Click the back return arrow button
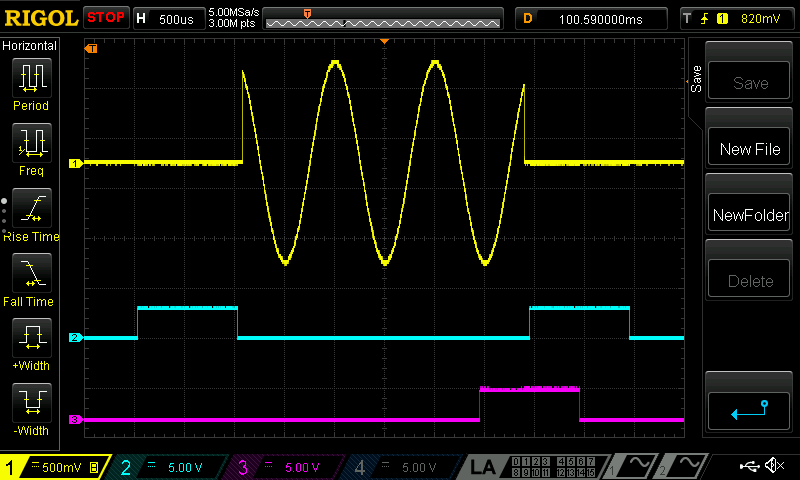This screenshot has width=800, height=480. pyautogui.click(x=749, y=411)
